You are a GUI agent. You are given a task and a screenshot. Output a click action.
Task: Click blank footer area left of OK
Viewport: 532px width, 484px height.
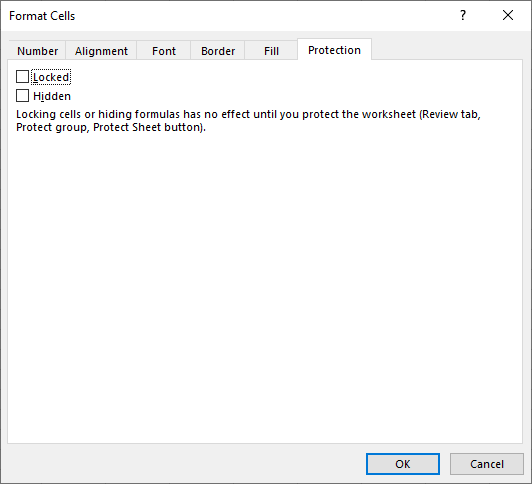point(183,464)
